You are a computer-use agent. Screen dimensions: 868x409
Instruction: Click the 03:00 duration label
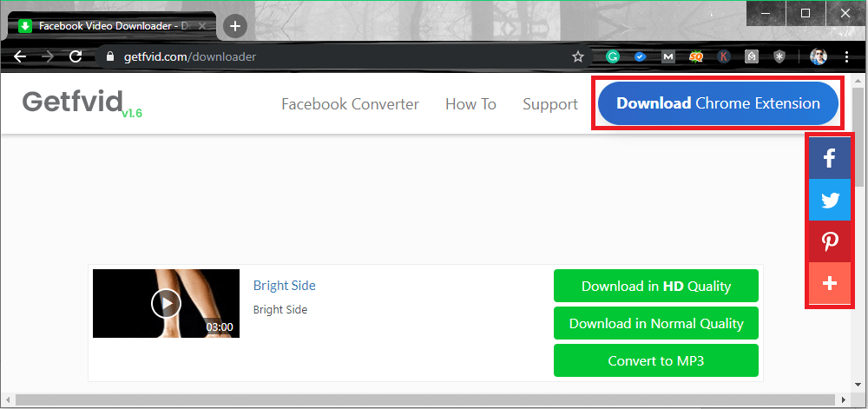click(220, 327)
